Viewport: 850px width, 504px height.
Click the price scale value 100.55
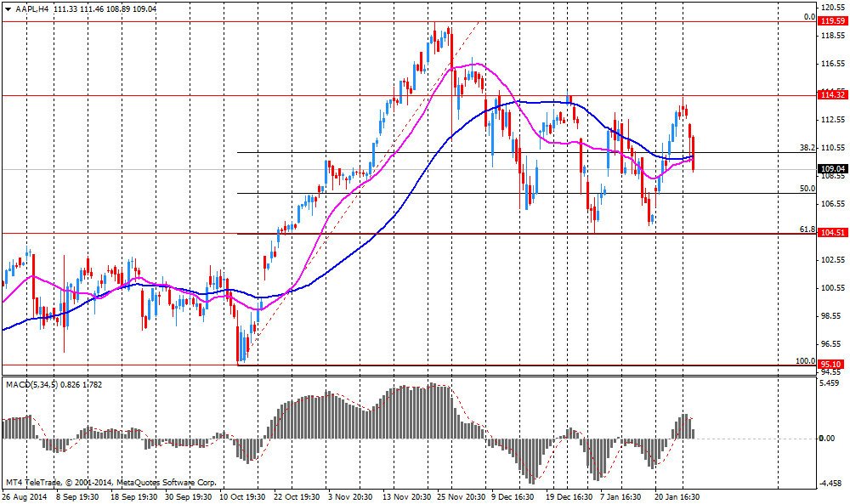coord(833,288)
